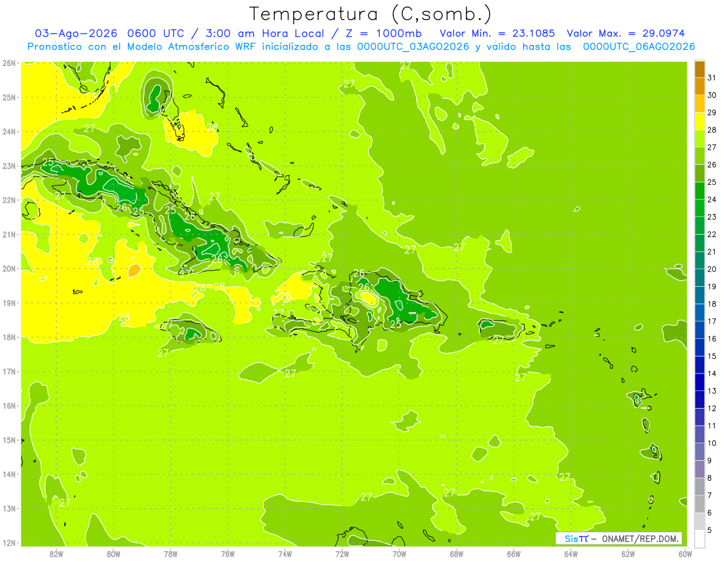The width and height of the screenshot is (728, 562).
Task: Click 'Valor Max. = 29.0974' text
Action: 626,33
